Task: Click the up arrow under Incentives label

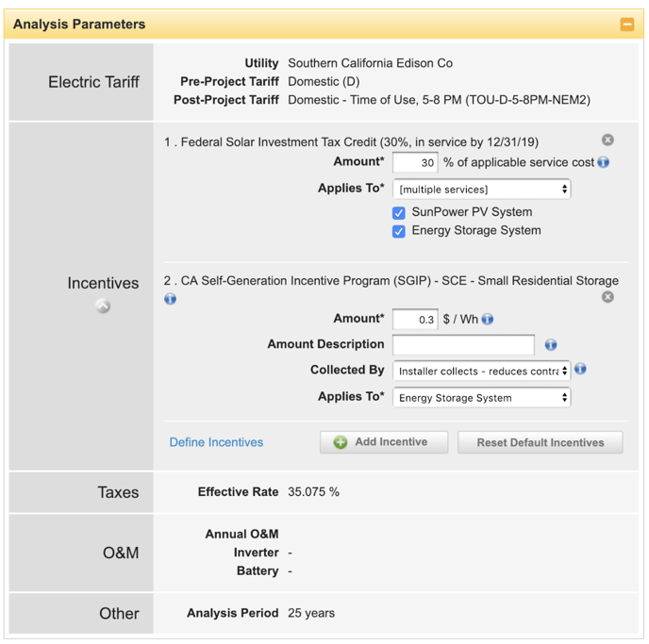Action: (x=103, y=306)
